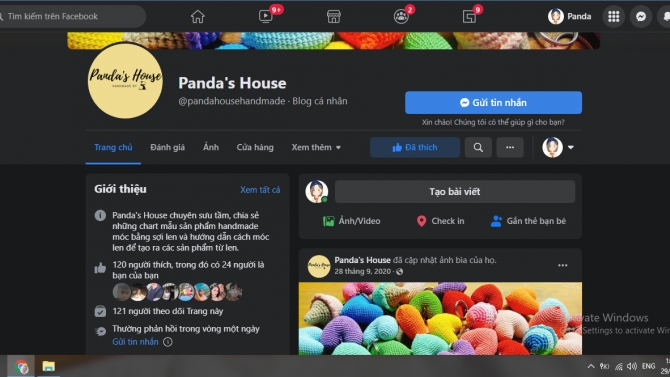Open Panda's House name in the post
This screenshot has height=377, width=670.
[x=362, y=260]
